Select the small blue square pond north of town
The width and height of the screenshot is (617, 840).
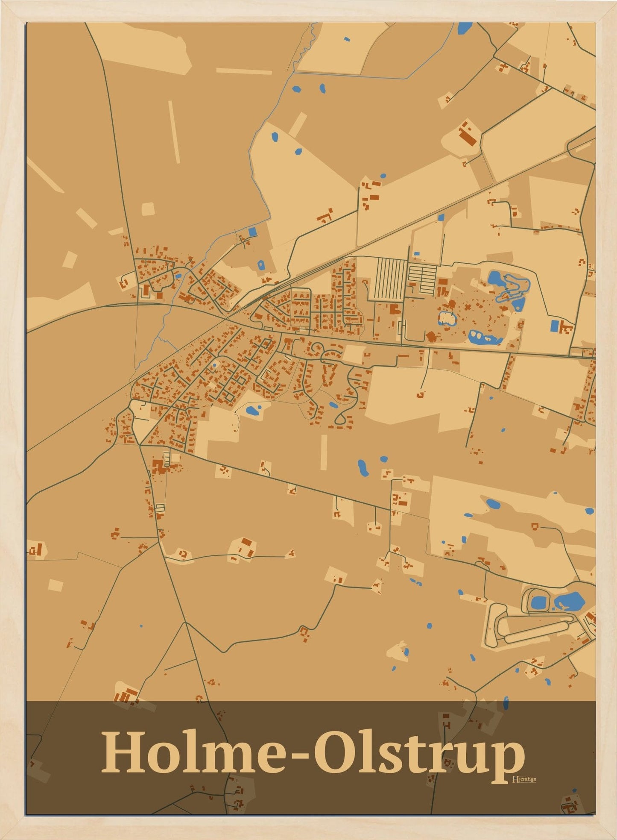(253, 232)
